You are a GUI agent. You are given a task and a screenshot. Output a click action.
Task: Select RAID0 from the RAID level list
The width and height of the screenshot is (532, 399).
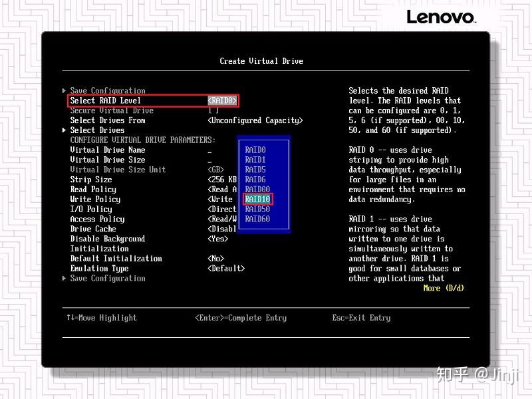(255, 150)
